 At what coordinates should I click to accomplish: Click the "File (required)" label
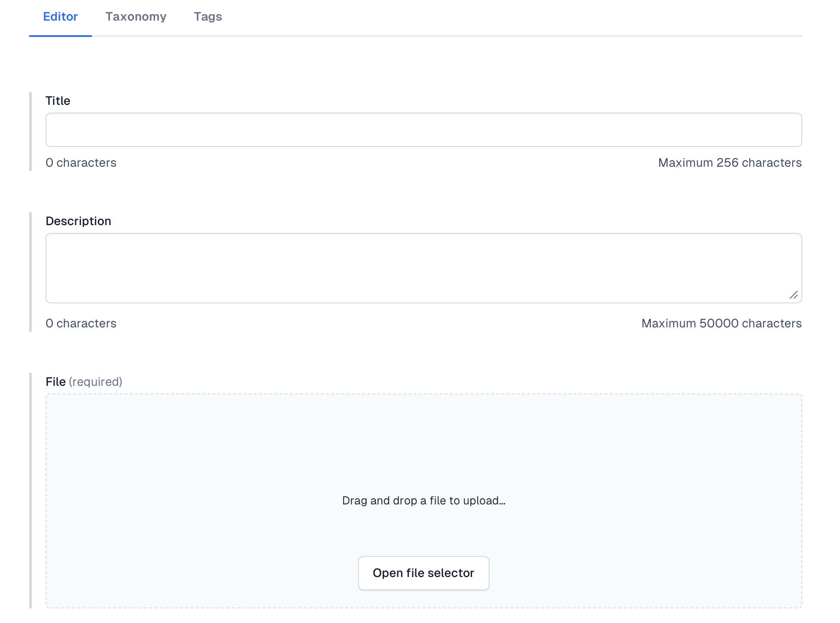[x=84, y=382]
